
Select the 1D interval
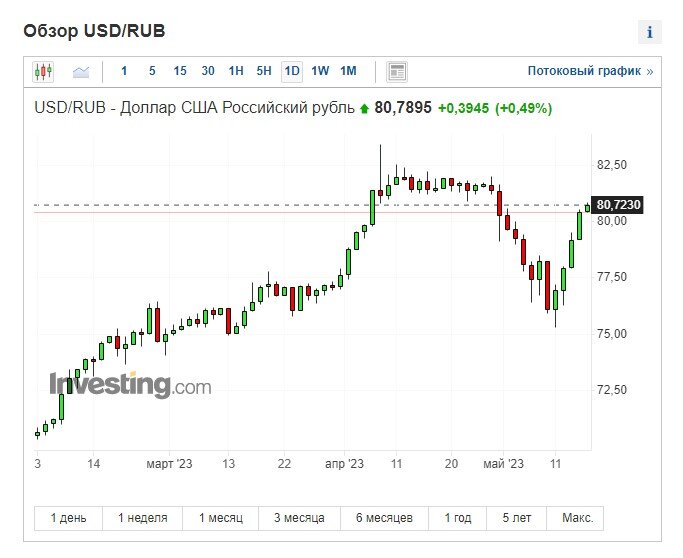coord(292,71)
